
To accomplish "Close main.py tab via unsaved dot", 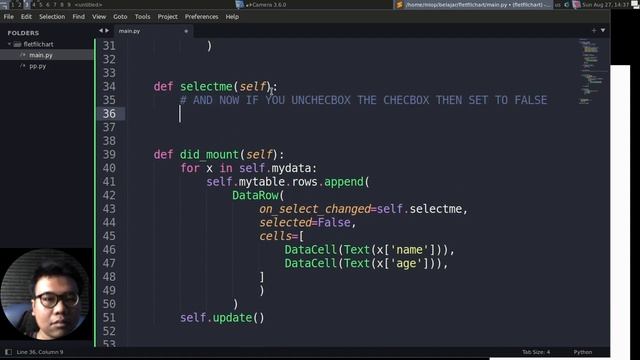I will point(186,31).
